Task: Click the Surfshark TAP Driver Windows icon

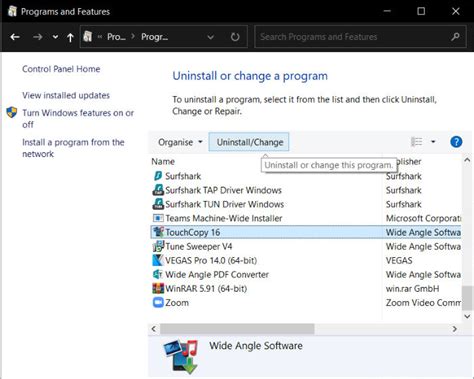Action: 158,190
